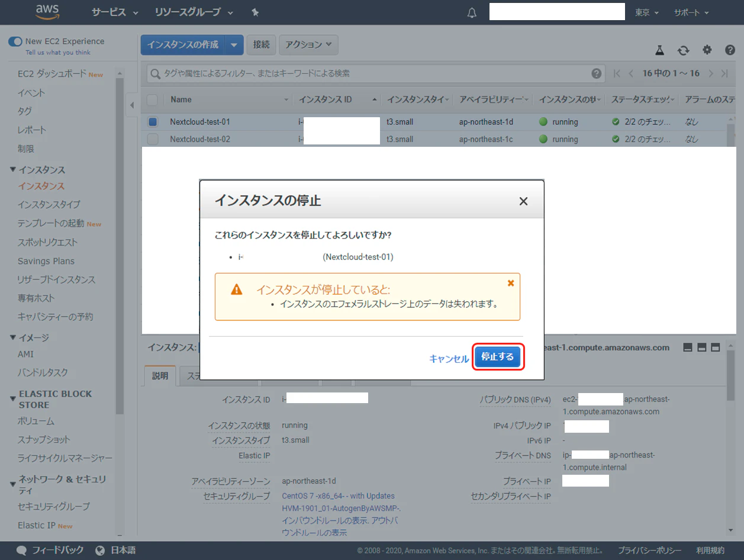
Task: Go to first page of instances
Action: click(x=617, y=73)
